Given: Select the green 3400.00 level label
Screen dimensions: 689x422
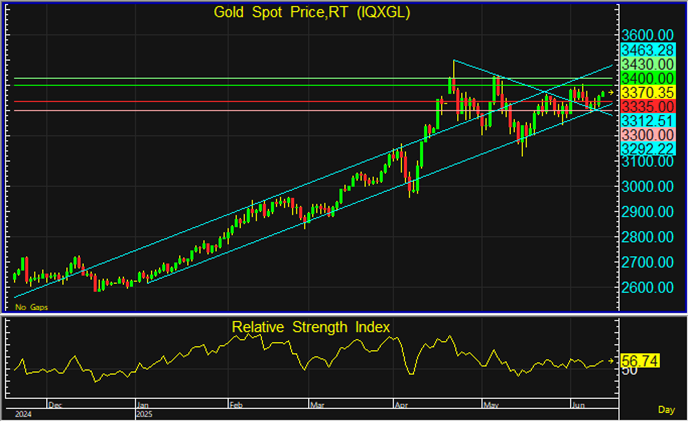Looking at the screenshot, I should pyautogui.click(x=647, y=79).
